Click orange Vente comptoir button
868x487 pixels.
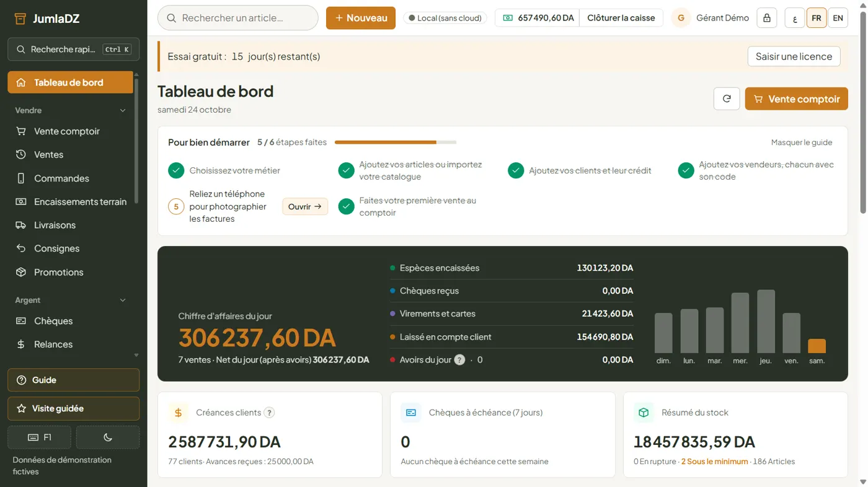point(796,99)
